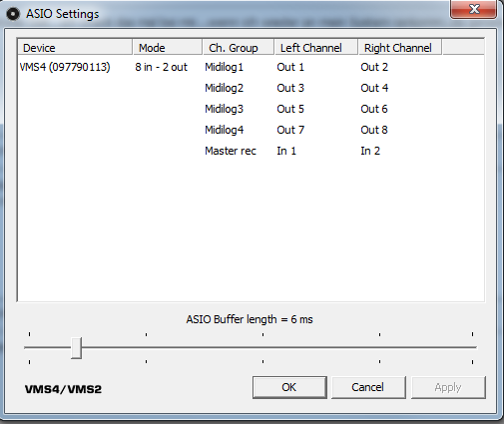504x424 pixels.
Task: Click the Out 1 left channel cell
Action: point(290,67)
